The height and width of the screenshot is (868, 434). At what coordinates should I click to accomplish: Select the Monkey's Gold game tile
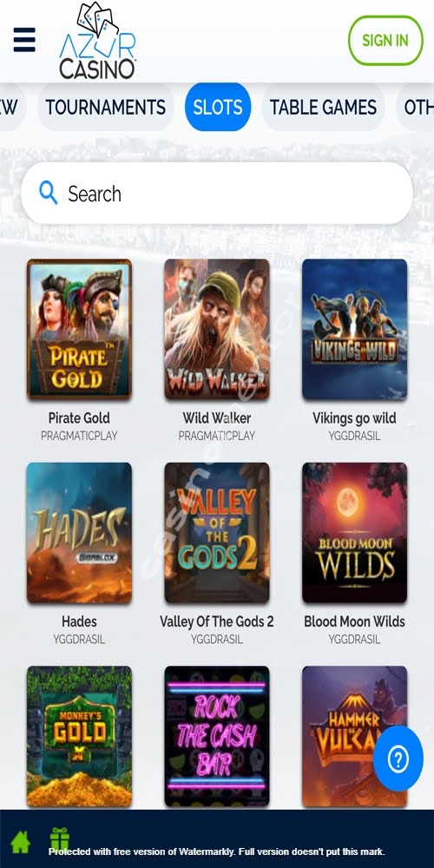(x=79, y=736)
